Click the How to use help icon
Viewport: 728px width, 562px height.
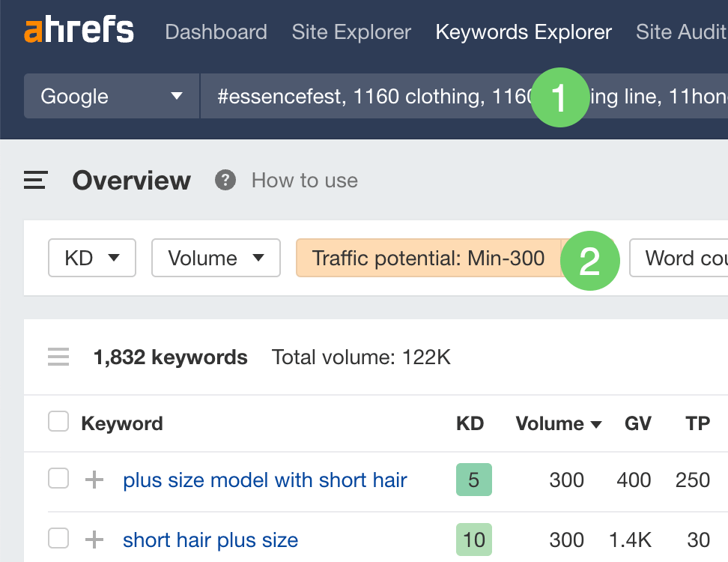[x=225, y=180]
